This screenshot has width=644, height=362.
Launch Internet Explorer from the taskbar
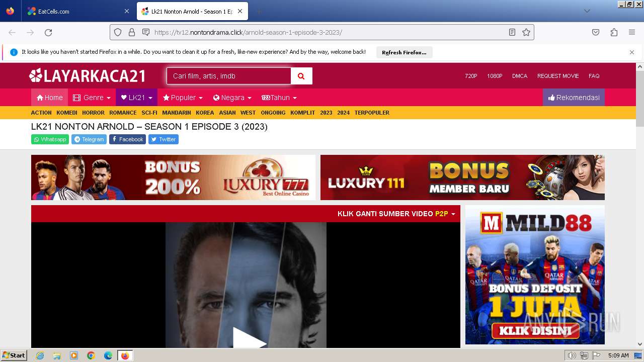click(x=40, y=355)
